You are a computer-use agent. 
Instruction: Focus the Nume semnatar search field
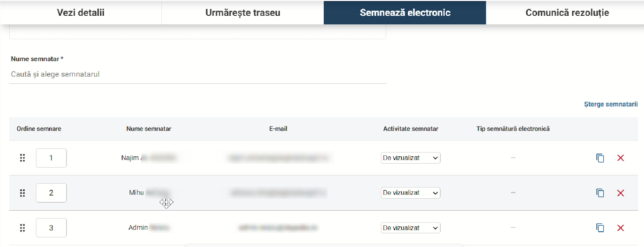(197, 75)
